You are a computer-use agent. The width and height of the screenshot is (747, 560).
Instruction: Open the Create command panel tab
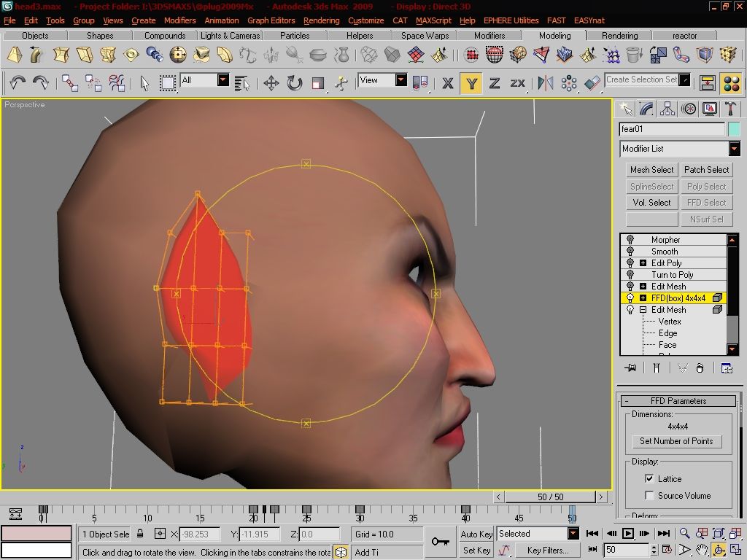[x=625, y=109]
